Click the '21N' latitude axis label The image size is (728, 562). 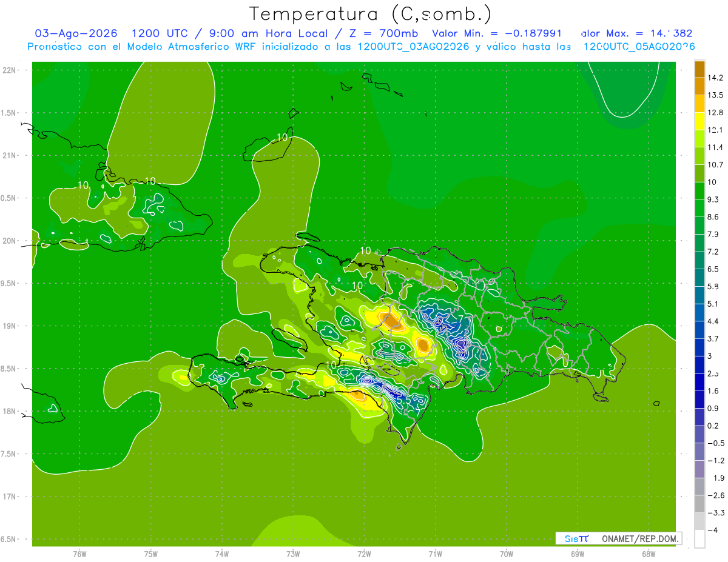(x=10, y=155)
